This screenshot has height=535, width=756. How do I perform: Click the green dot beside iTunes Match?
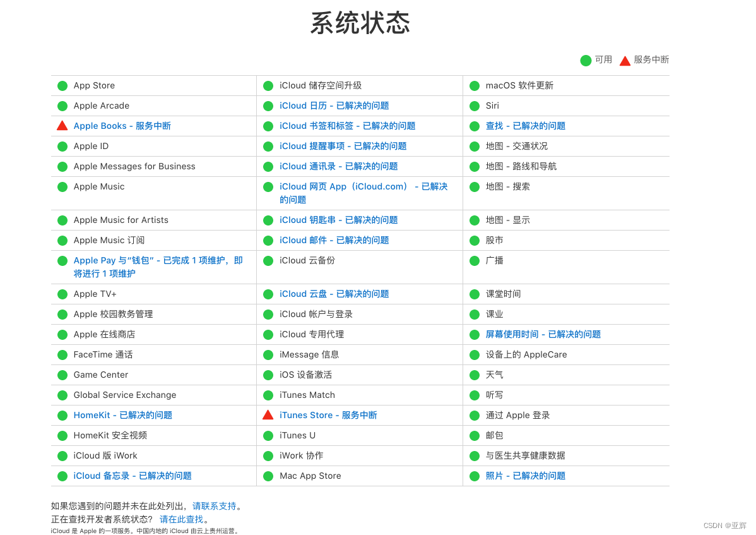pyautogui.click(x=269, y=395)
